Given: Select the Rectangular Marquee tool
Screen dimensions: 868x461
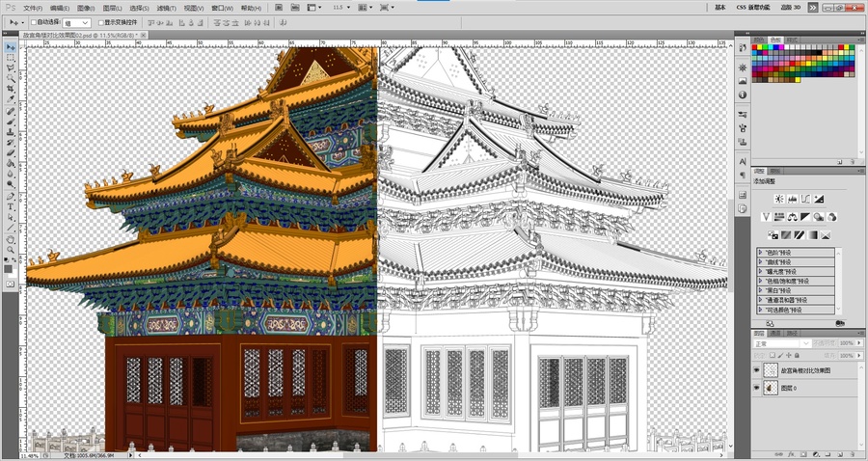Looking at the screenshot, I should (x=11, y=58).
